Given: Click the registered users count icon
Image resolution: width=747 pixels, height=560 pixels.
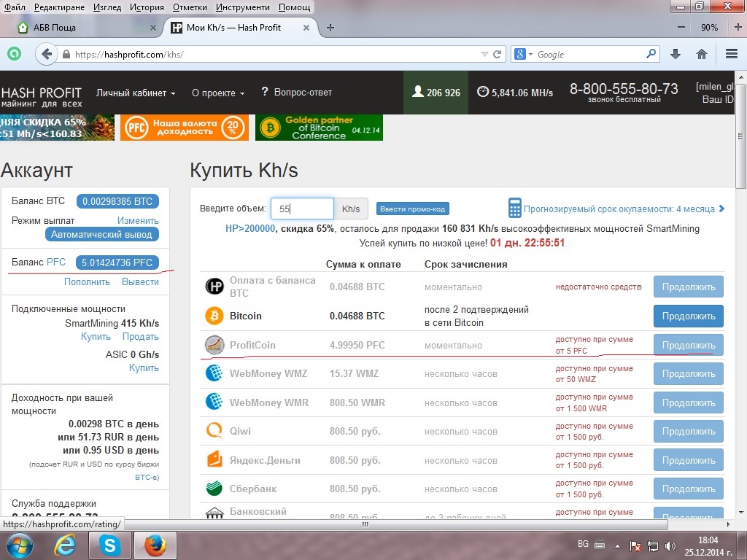Looking at the screenshot, I should (x=418, y=91).
